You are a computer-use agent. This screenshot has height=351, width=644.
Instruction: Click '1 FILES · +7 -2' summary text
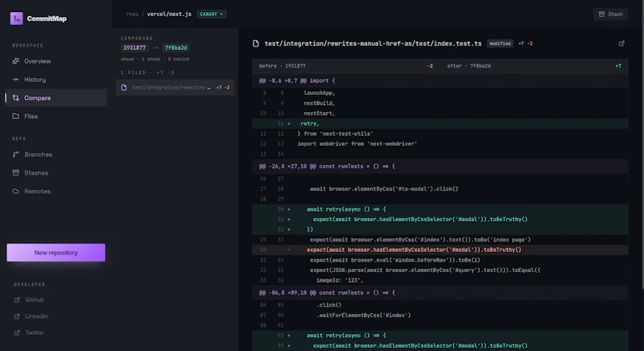click(x=147, y=72)
